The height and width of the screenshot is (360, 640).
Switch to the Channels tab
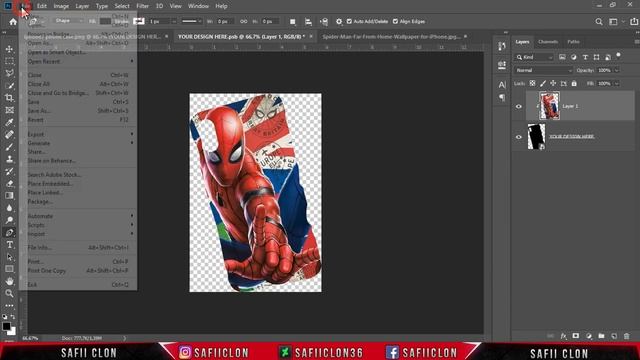(x=548, y=42)
